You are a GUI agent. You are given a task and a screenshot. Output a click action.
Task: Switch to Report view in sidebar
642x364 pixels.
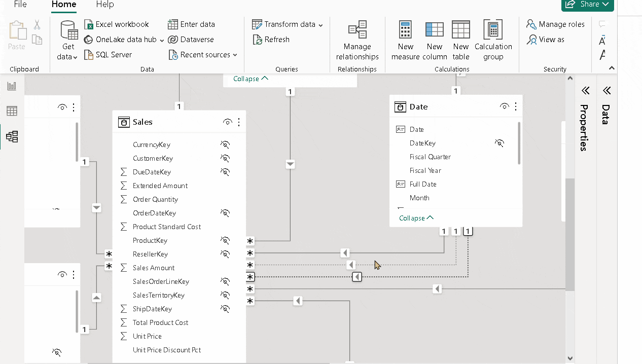[12, 86]
